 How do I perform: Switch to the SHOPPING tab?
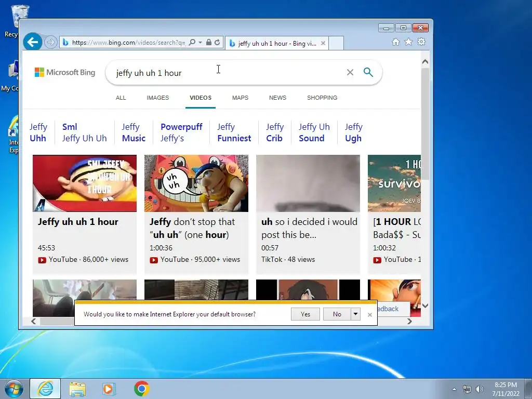tap(322, 98)
